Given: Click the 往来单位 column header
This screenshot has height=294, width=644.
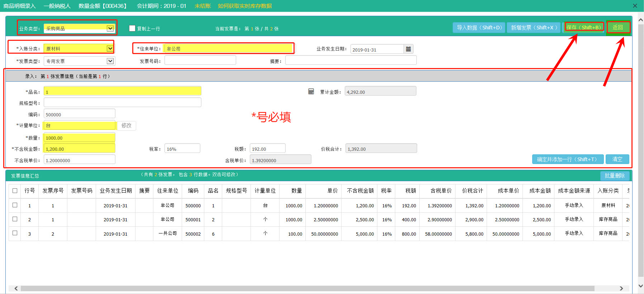Looking at the screenshot, I should click(167, 191).
